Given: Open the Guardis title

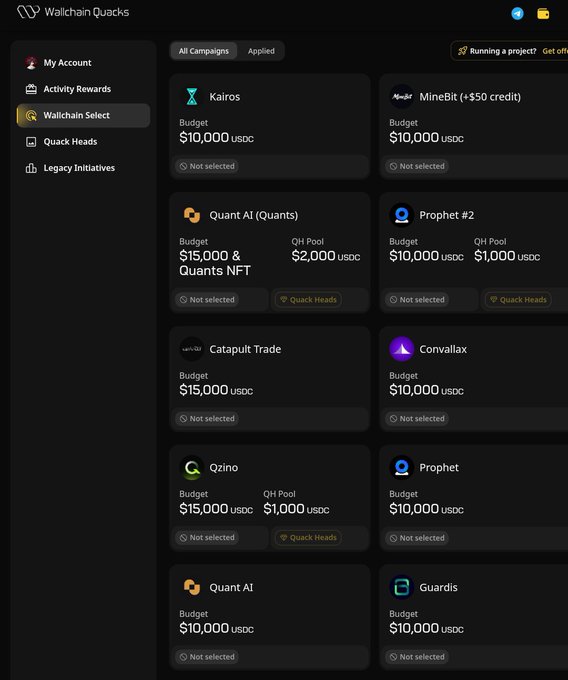Looking at the screenshot, I should (x=438, y=587).
